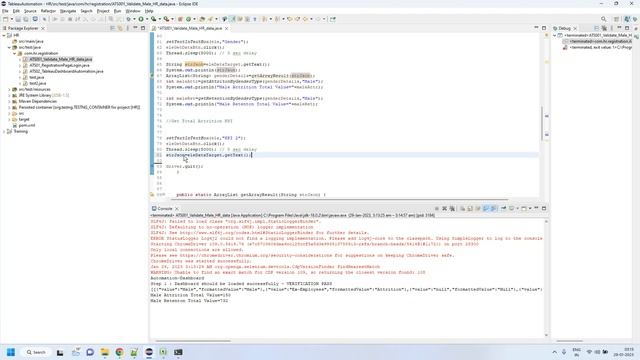Close the Package Explorer tab
The width and height of the screenshot is (640, 360).
tap(43, 28)
